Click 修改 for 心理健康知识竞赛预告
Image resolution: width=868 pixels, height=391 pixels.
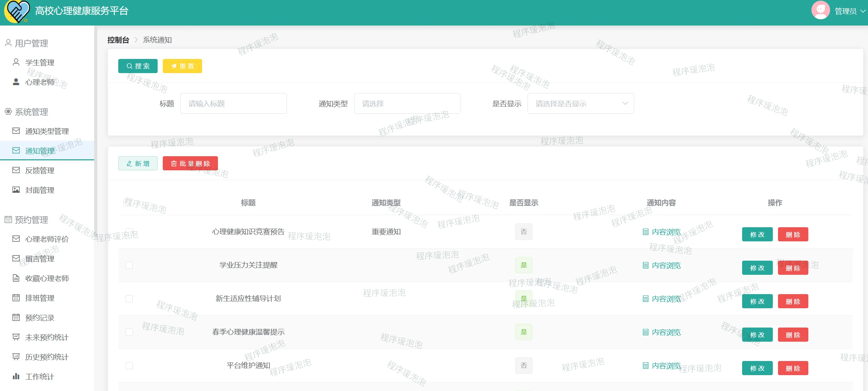click(757, 234)
